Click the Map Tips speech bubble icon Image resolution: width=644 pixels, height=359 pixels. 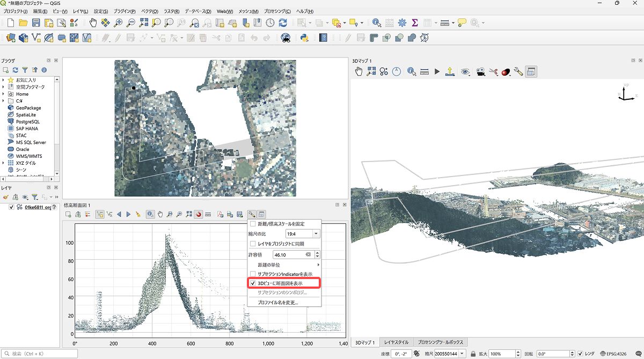click(x=462, y=23)
